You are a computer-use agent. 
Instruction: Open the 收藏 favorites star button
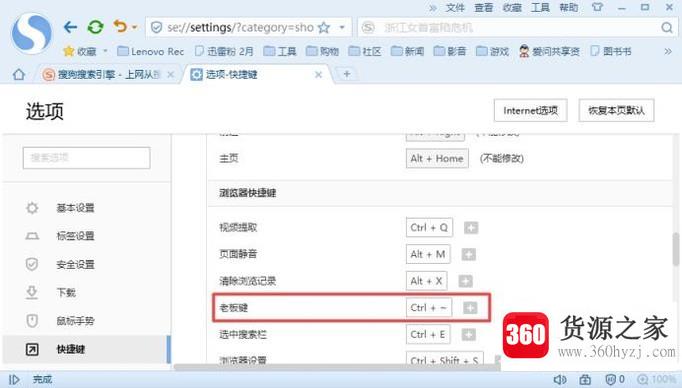80,51
